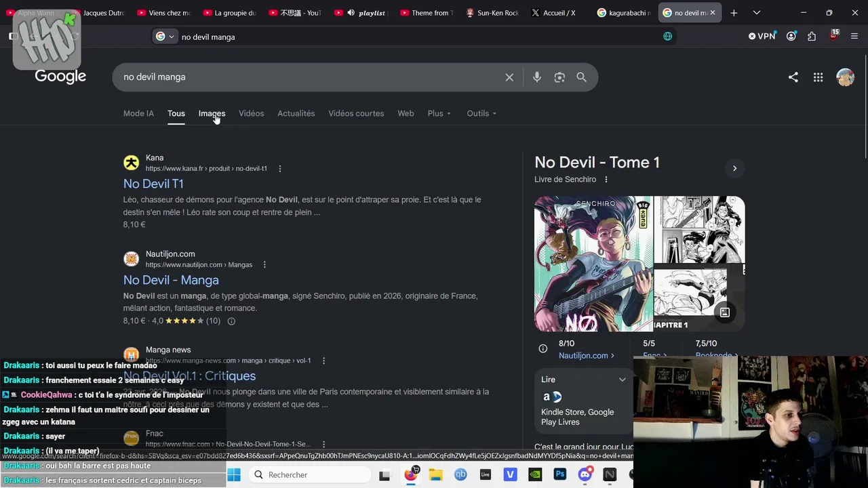The height and width of the screenshot is (488, 868).
Task: Go to the Google homepage logo
Action: (x=60, y=77)
